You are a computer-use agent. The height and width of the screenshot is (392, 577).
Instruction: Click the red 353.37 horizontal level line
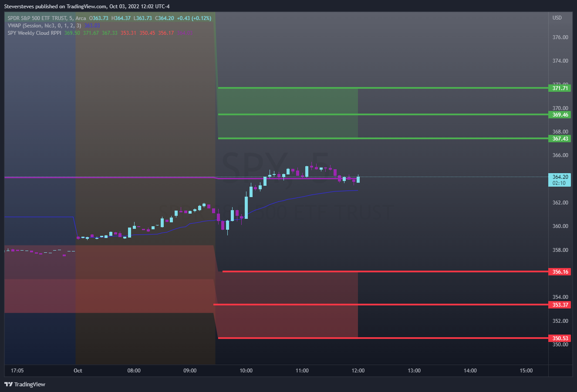[381, 305]
